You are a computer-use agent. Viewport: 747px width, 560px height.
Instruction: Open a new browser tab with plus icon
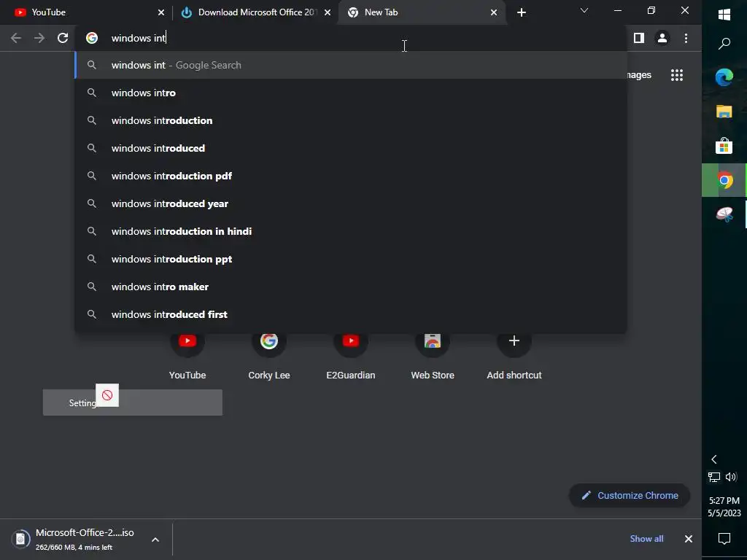522,12
